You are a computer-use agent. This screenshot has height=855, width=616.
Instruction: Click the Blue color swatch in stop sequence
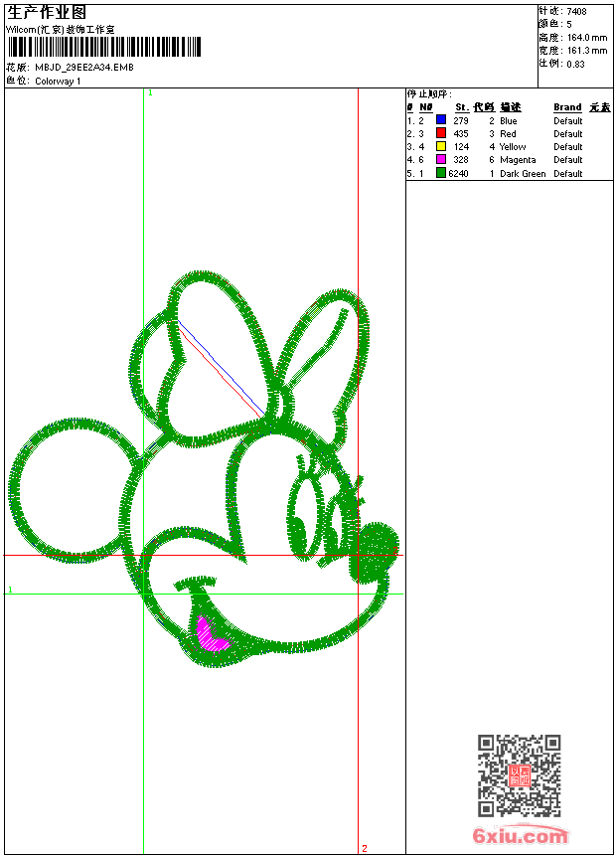point(441,119)
